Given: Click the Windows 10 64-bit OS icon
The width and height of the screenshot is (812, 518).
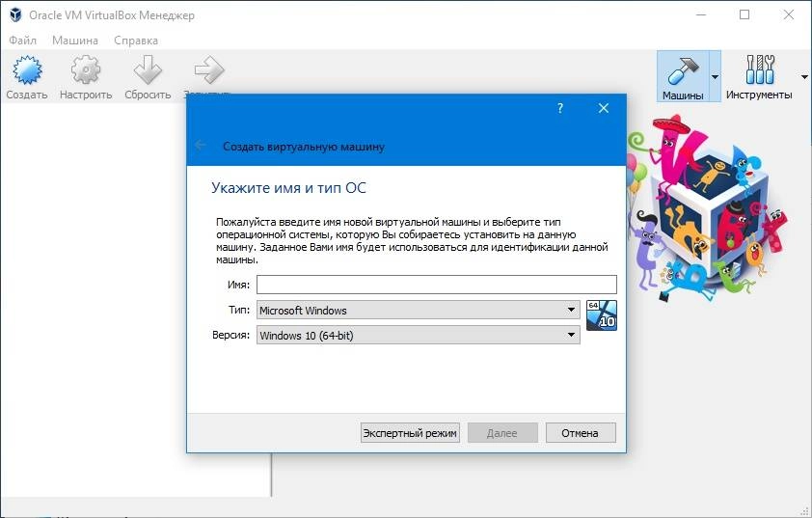Looking at the screenshot, I should pyautogui.click(x=602, y=314).
